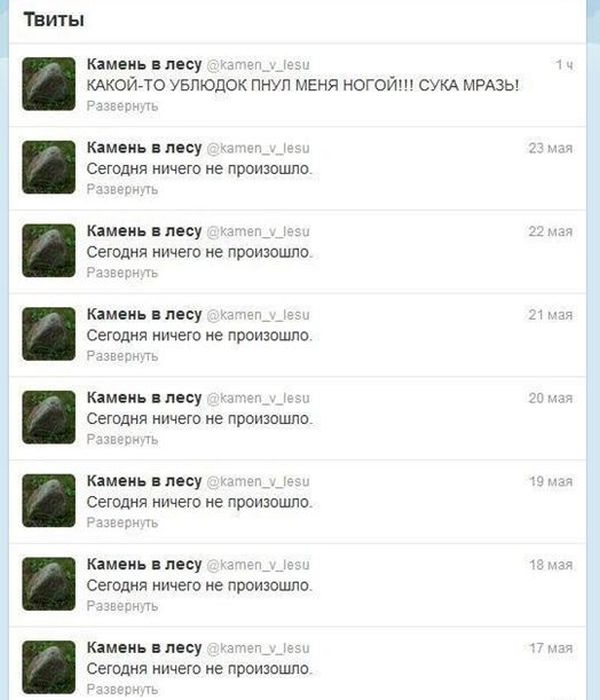Expand the tweet about being kicked via Развернуть
This screenshot has height=700, width=600.
click(122, 106)
